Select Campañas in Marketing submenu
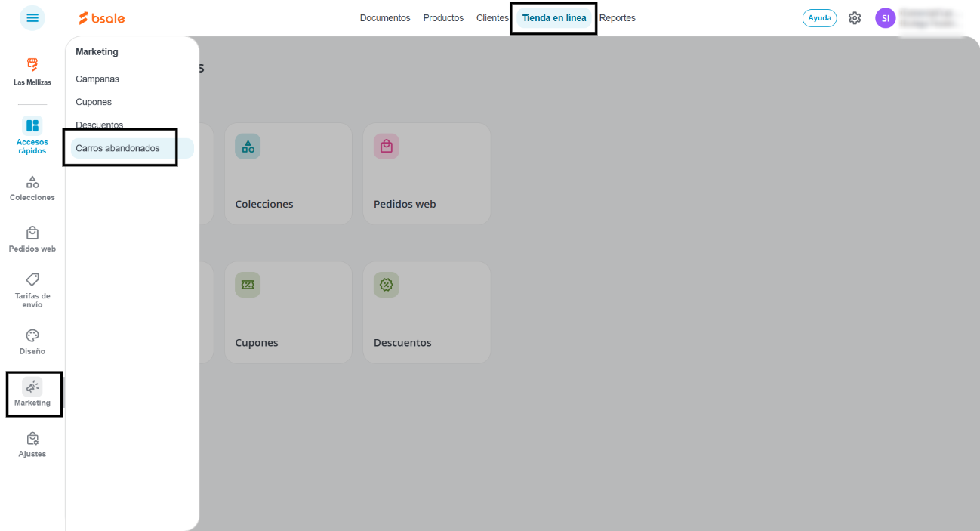 (97, 79)
